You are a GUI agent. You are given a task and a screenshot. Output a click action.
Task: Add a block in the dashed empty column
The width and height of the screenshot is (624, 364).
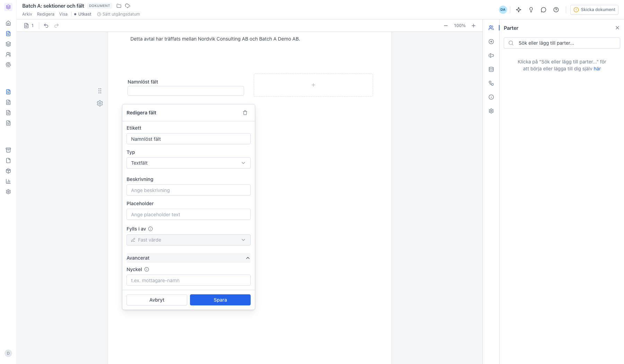point(313,85)
